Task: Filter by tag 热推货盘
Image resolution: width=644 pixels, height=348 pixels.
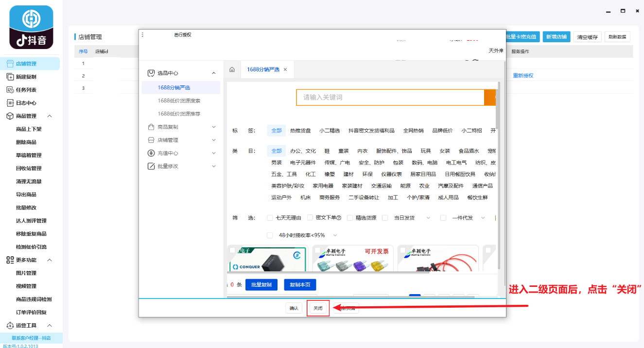Action: pos(300,131)
